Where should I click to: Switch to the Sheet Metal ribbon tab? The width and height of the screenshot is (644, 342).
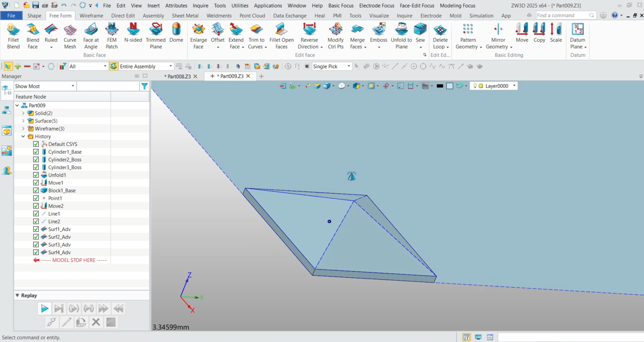coord(185,16)
